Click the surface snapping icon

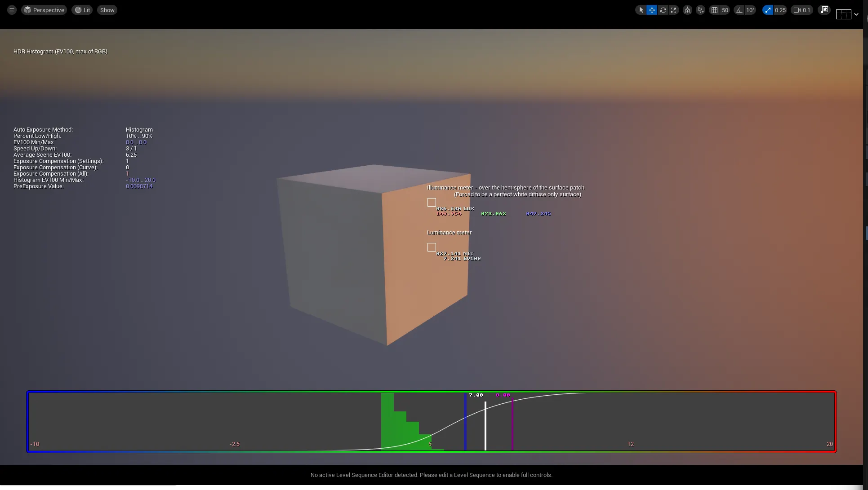[700, 10]
